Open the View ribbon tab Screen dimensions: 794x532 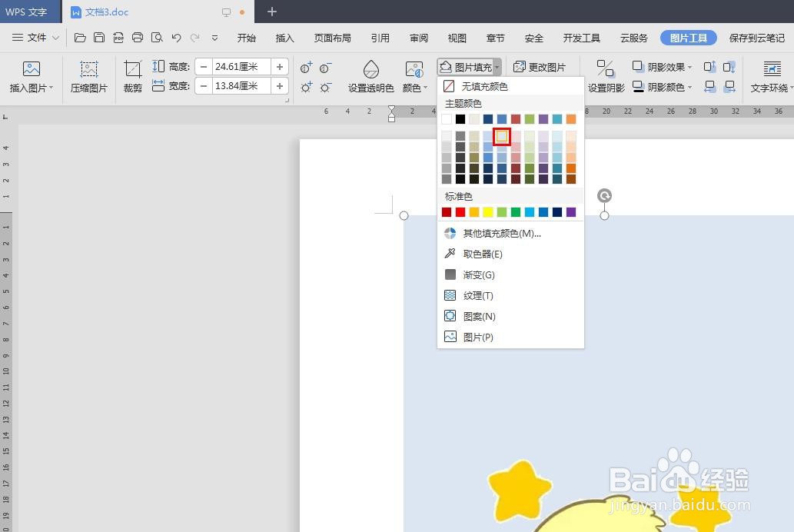point(457,38)
